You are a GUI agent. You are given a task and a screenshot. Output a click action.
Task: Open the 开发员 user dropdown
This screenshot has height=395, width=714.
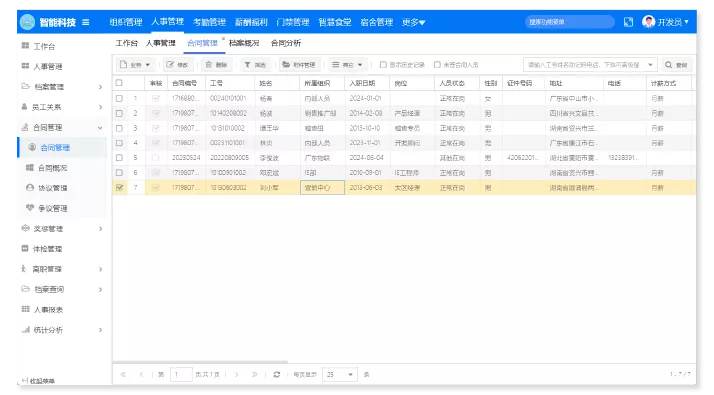(673, 22)
